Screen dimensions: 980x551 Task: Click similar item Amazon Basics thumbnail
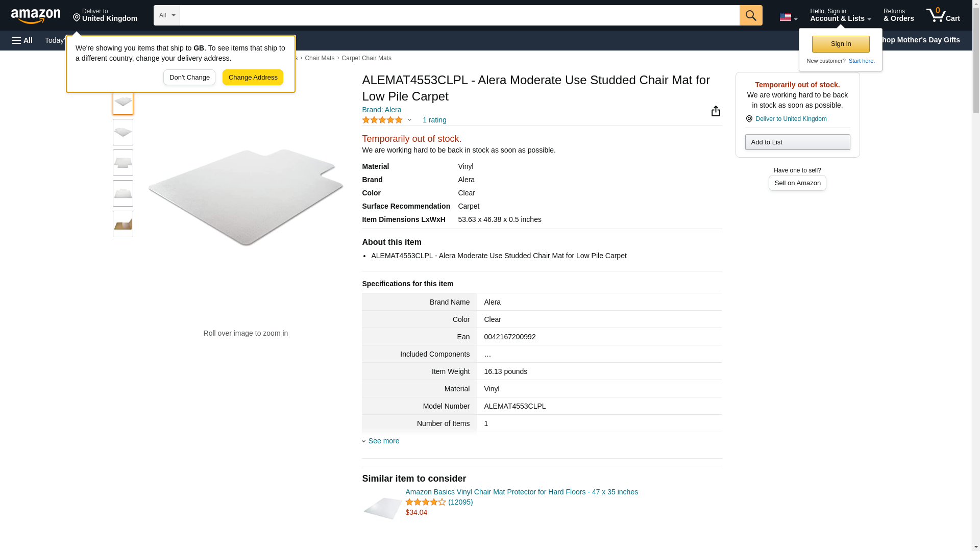(x=382, y=508)
